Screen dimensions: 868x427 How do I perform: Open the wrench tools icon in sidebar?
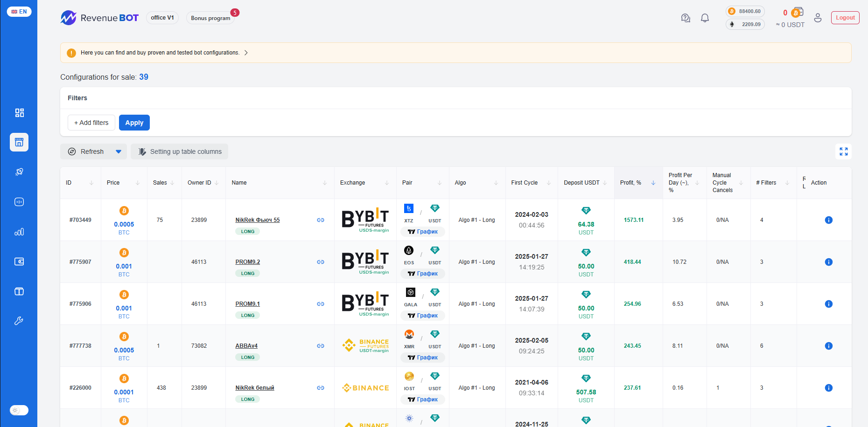(x=19, y=321)
